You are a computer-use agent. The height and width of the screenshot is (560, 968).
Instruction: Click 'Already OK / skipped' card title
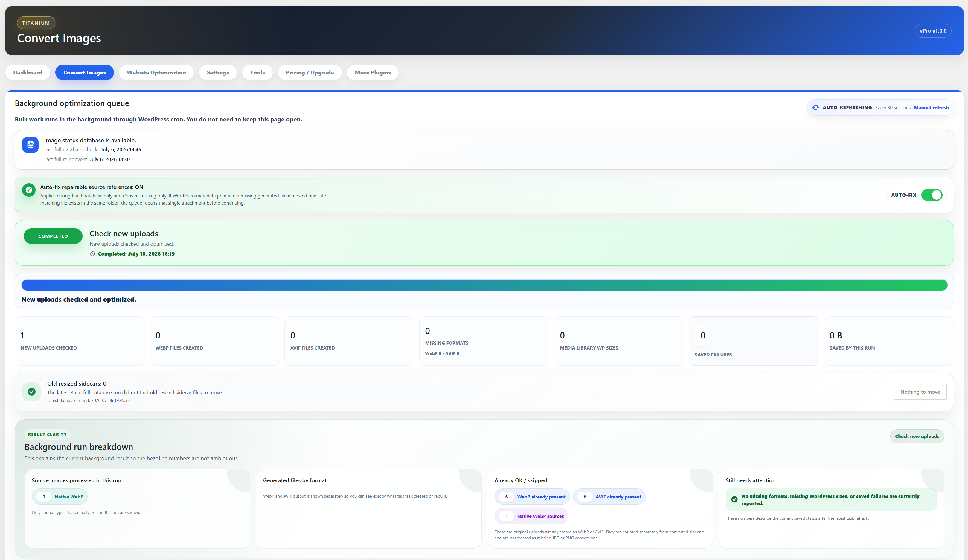point(521,480)
